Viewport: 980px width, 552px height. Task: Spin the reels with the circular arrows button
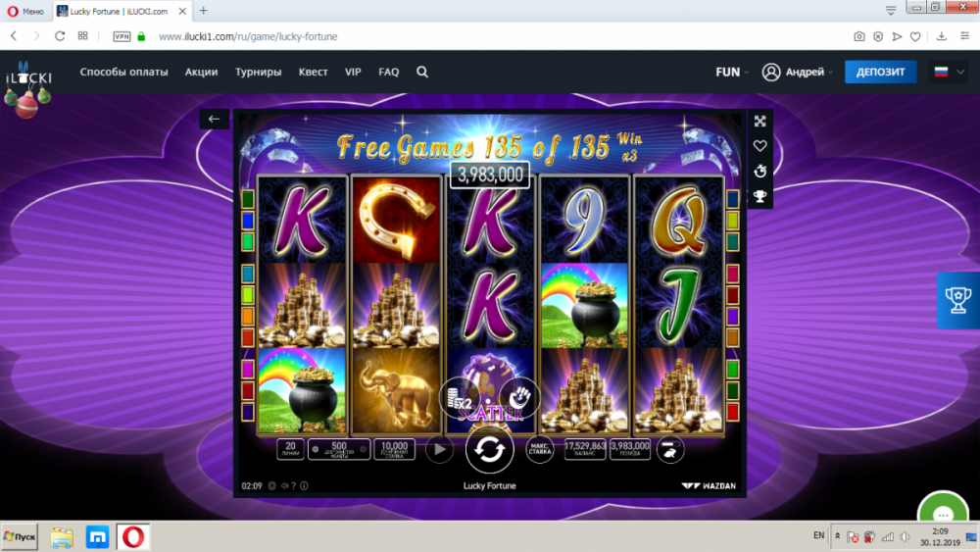tap(489, 449)
